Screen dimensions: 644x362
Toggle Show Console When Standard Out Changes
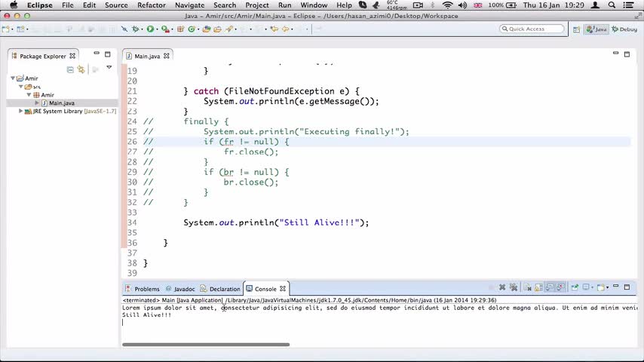point(550,287)
